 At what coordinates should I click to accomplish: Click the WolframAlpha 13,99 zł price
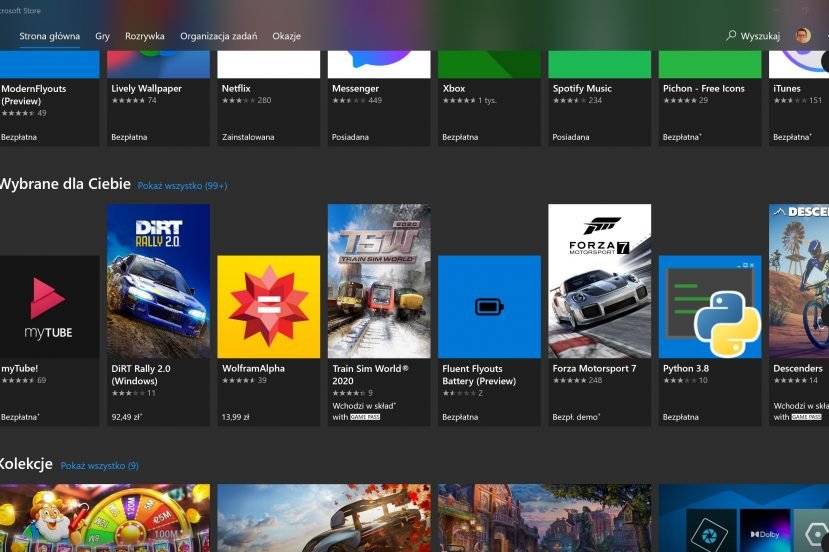point(235,417)
